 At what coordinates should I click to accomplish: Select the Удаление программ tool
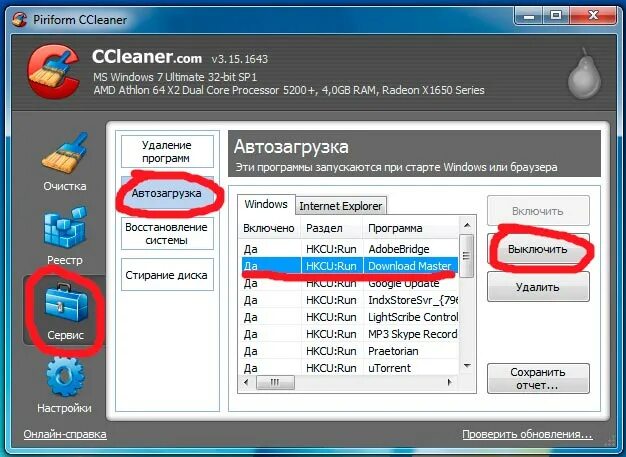point(167,152)
